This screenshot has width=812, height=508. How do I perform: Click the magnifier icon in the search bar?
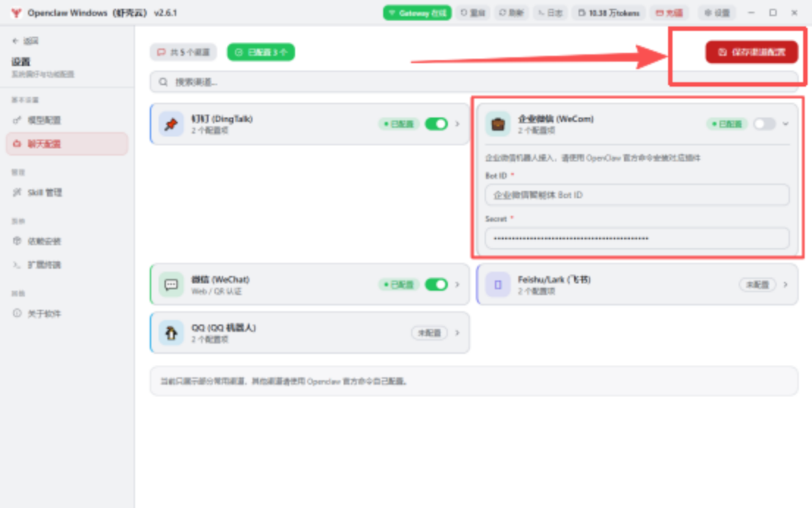tap(163, 81)
